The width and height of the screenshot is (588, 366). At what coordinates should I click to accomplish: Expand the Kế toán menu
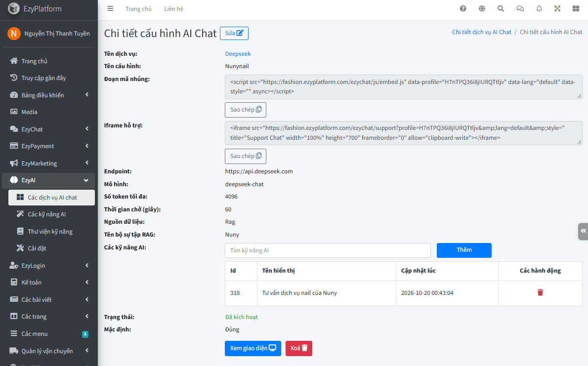pyautogui.click(x=47, y=283)
